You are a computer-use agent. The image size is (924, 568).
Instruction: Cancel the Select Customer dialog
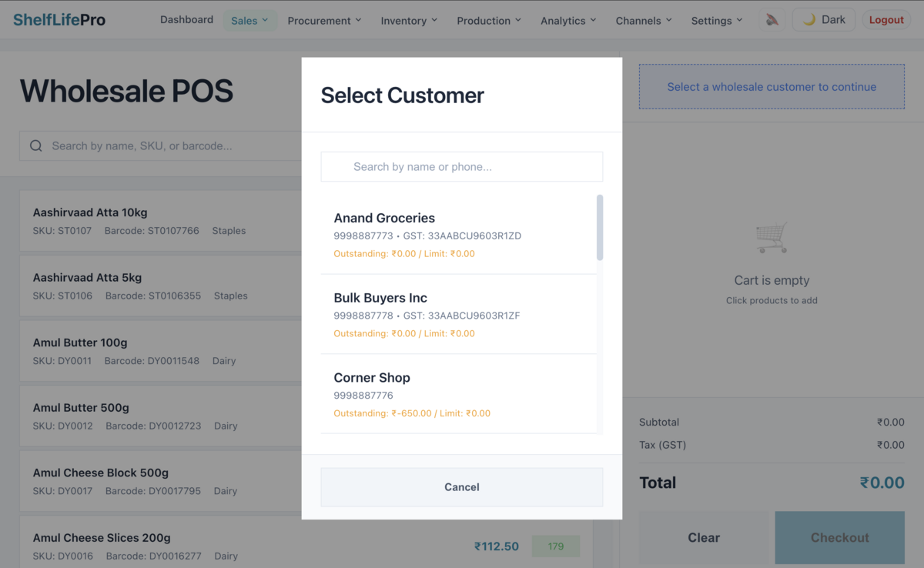click(x=461, y=486)
